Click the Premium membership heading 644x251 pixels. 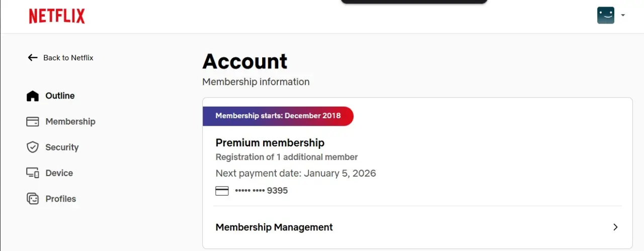[270, 143]
